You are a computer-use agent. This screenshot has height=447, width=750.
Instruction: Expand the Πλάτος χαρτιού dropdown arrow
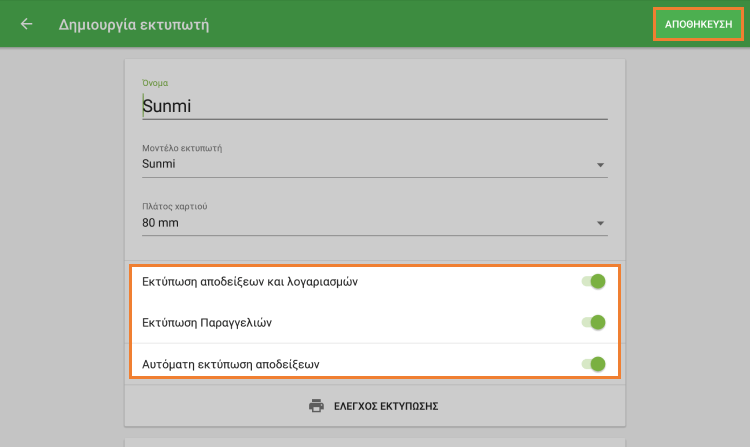[x=600, y=224]
